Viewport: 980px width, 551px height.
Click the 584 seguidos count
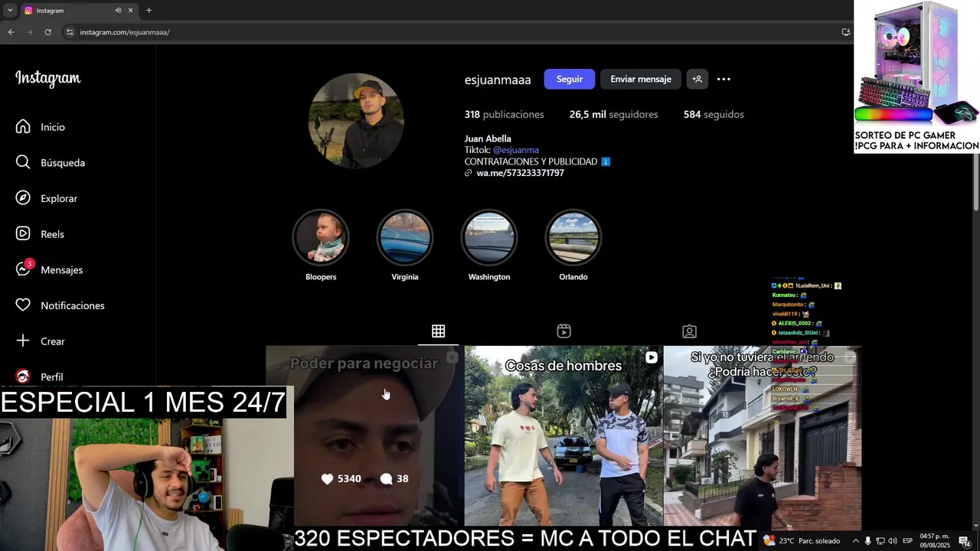pyautogui.click(x=714, y=114)
